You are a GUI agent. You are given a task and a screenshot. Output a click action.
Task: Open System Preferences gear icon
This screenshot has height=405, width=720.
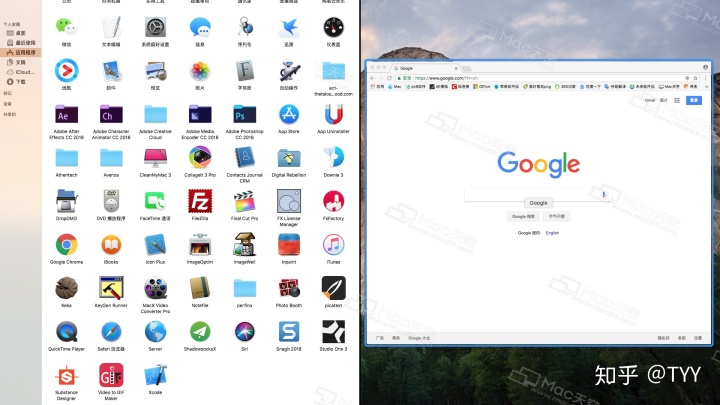[x=155, y=28]
